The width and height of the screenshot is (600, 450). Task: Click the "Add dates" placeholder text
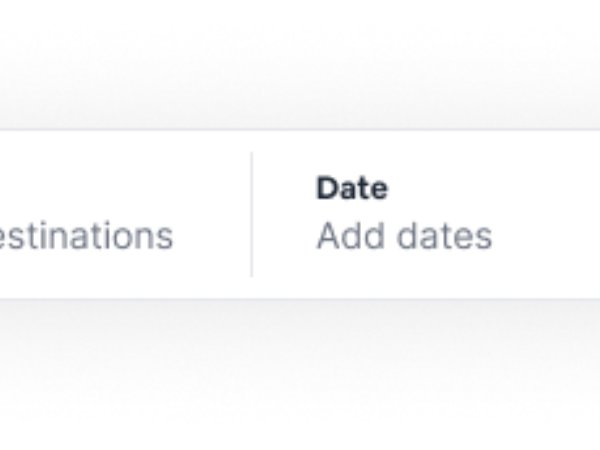coord(404,236)
